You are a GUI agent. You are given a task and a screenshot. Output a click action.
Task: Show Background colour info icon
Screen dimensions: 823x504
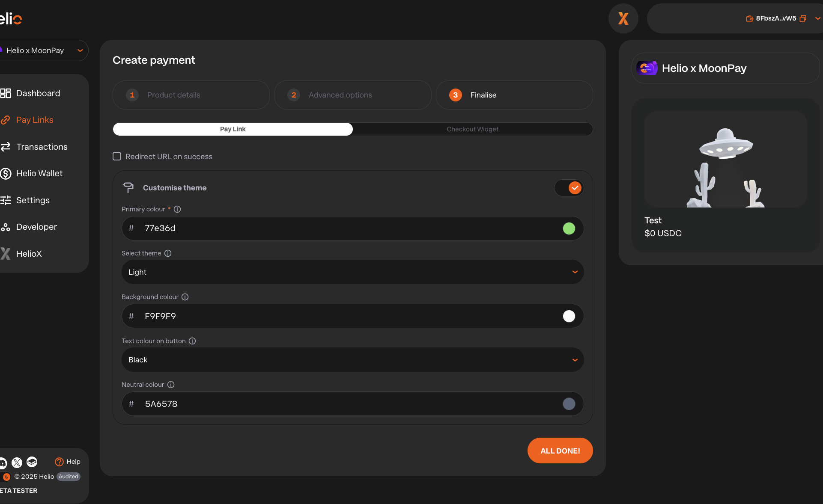[x=185, y=297]
